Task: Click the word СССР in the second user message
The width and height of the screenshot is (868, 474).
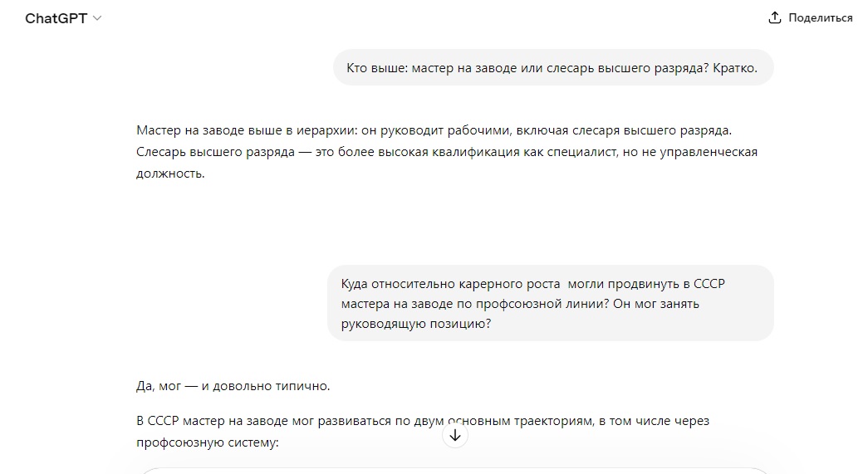Action: point(709,284)
